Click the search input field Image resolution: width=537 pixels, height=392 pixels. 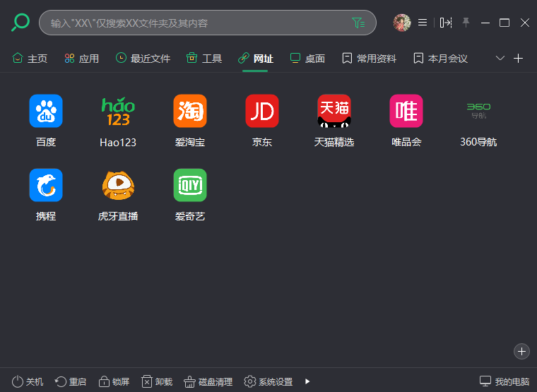point(208,23)
